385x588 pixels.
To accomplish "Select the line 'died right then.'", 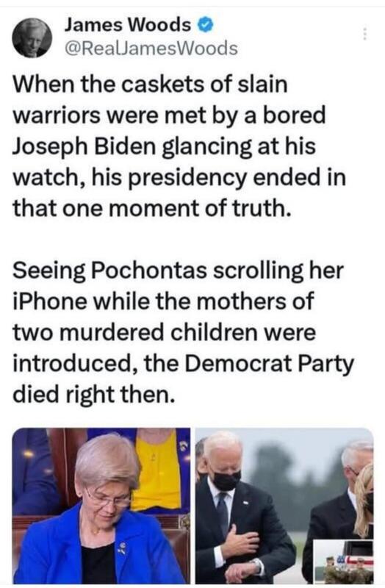I will click(x=94, y=394).
